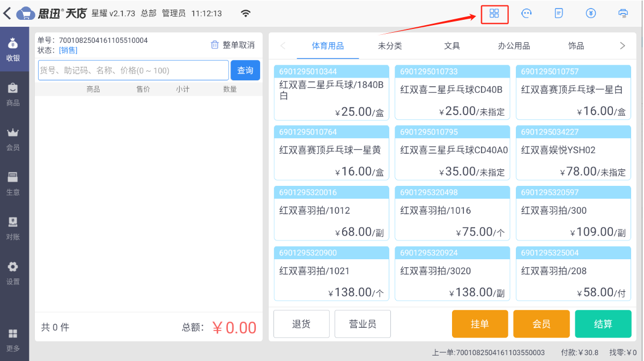Screen dimensions: 644x361
Task: Open 会员 crown icon in the sidebar
Action: 13,139
